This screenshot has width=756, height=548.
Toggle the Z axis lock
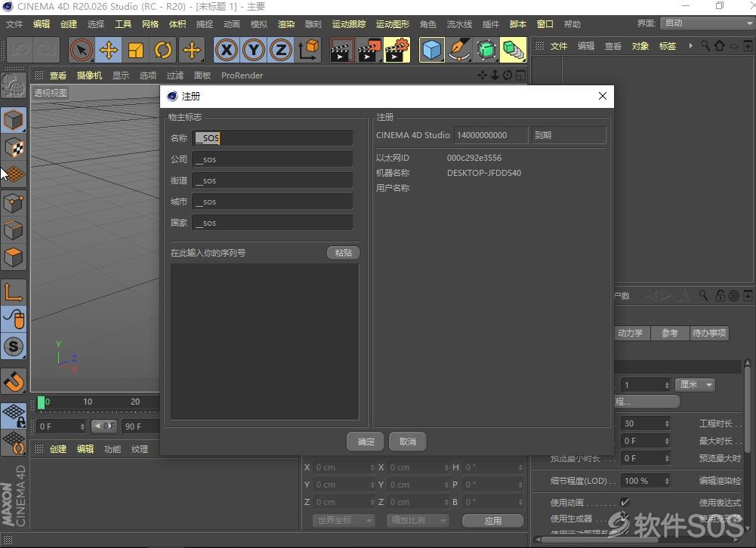tap(281, 50)
